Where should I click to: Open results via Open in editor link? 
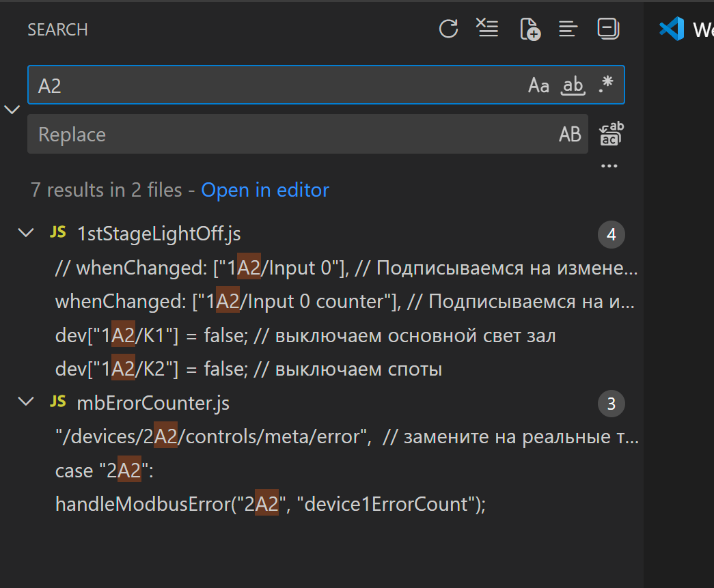(x=264, y=190)
